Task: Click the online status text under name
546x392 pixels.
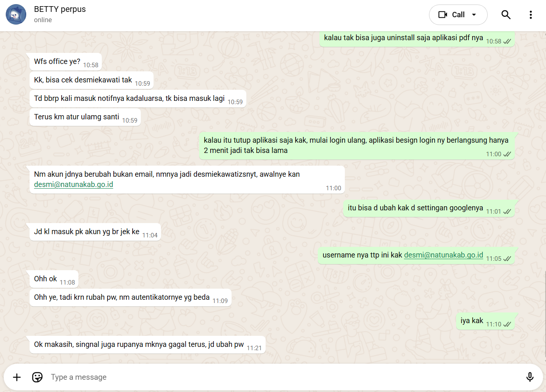Action: pos(43,20)
